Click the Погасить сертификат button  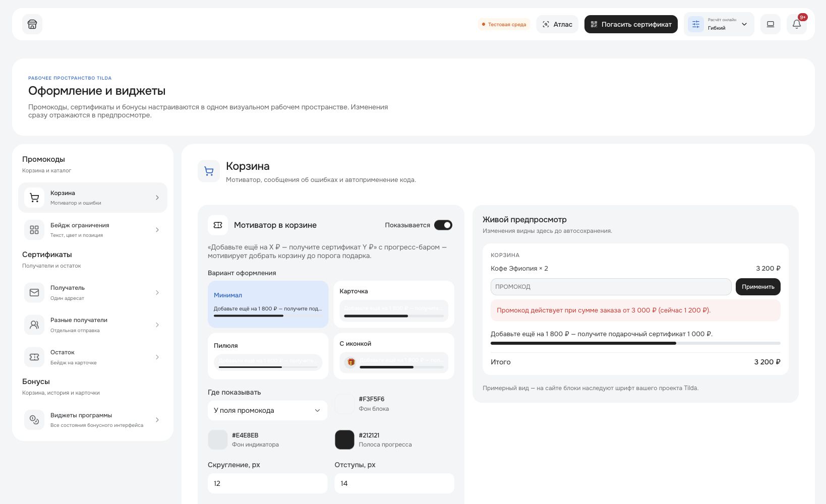(631, 24)
